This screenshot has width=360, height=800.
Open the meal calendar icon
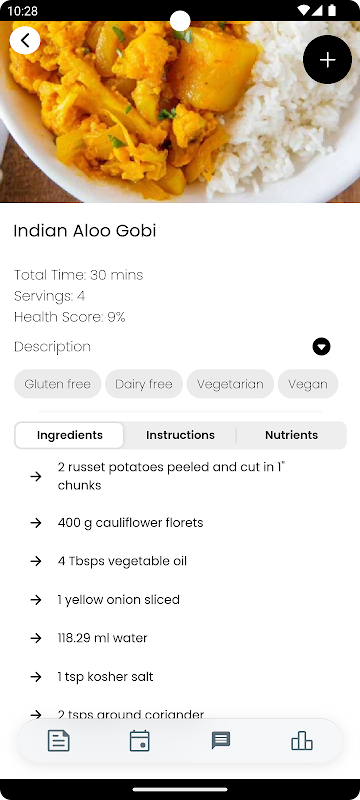click(x=140, y=741)
